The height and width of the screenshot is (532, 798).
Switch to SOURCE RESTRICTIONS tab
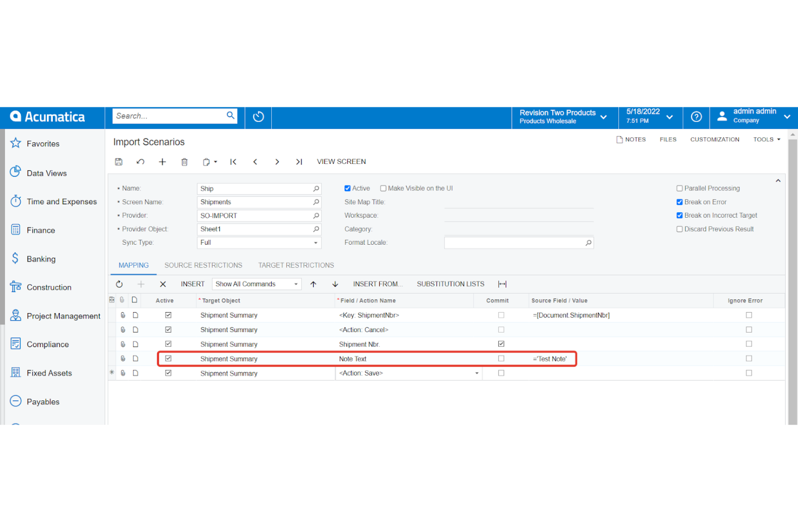click(203, 265)
